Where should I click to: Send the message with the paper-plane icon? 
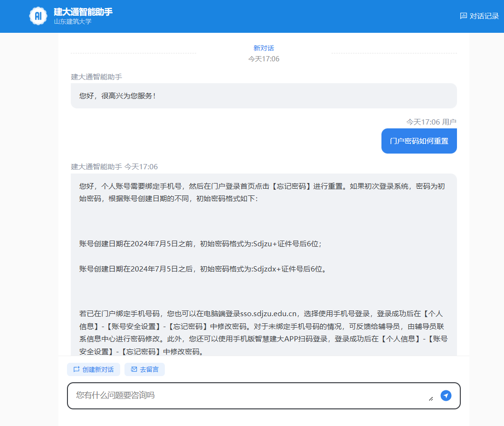coord(446,396)
